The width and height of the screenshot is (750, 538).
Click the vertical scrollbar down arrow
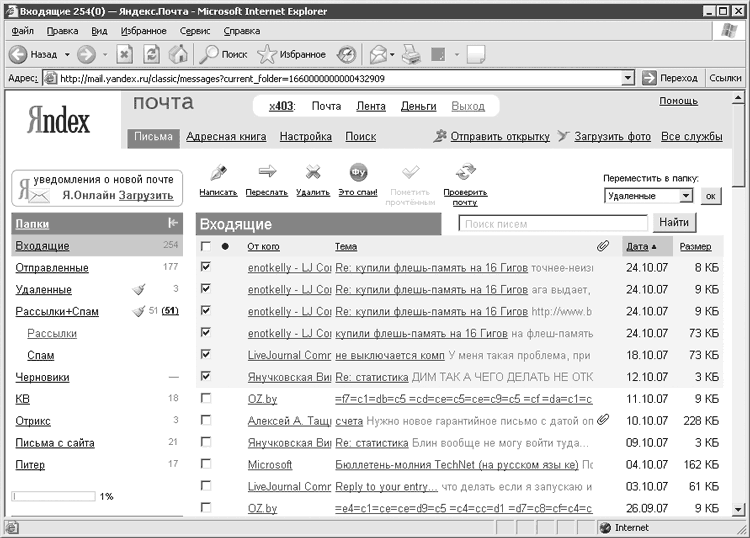coord(740,507)
